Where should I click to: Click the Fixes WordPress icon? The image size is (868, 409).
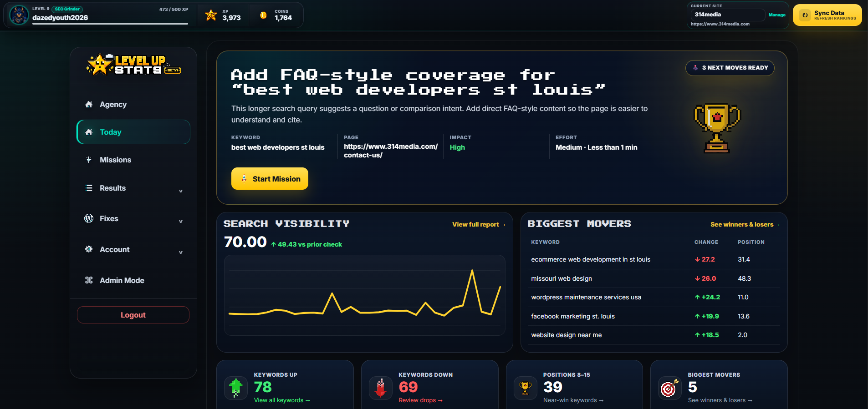click(89, 218)
